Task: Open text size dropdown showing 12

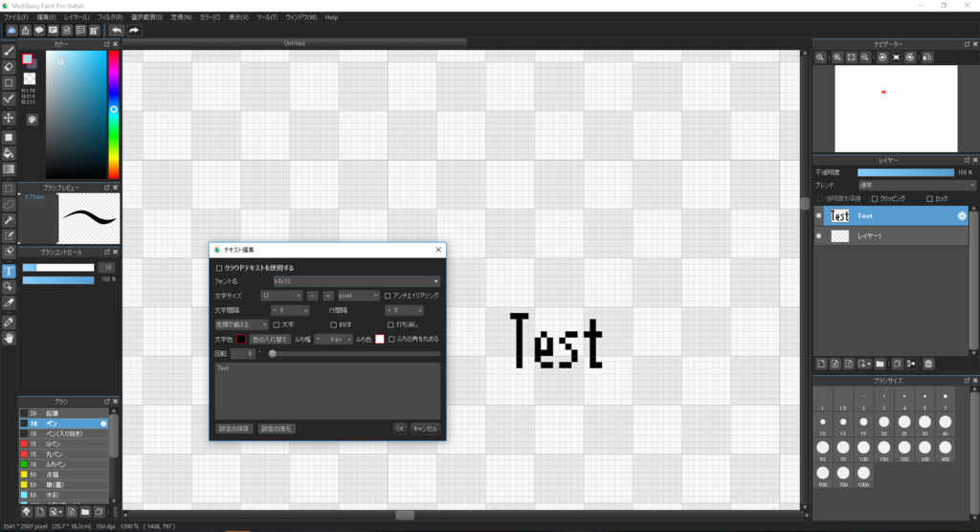Action: tap(282, 296)
